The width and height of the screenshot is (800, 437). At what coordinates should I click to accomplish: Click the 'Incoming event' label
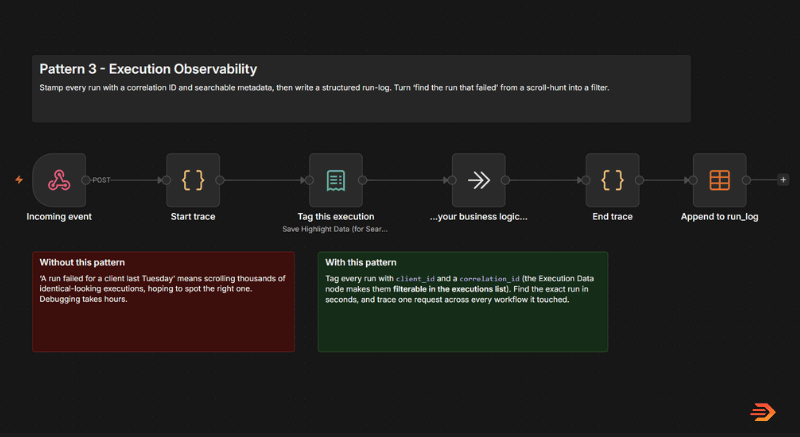coord(59,217)
